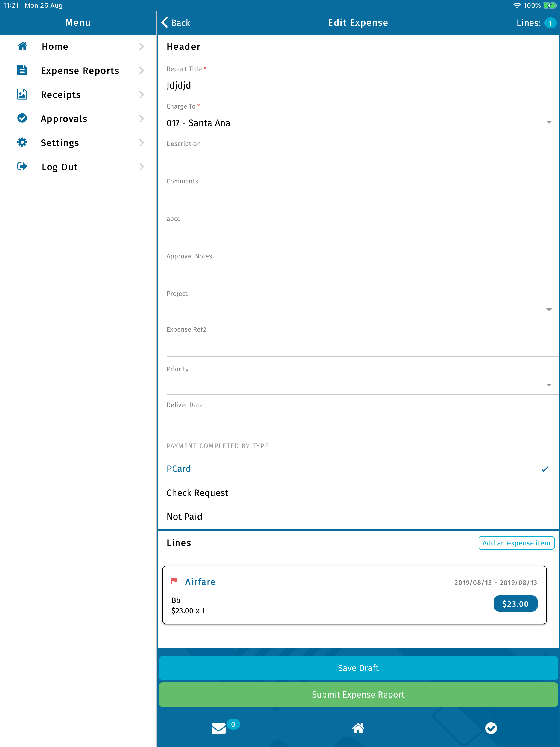This screenshot has height=747, width=560.
Task: Click the Home house icon in sidebar
Action: click(x=22, y=46)
